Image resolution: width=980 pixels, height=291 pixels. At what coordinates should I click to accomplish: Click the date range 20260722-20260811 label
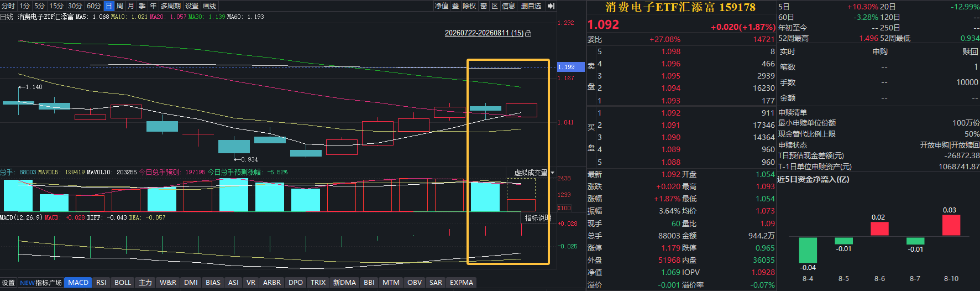[x=484, y=33]
